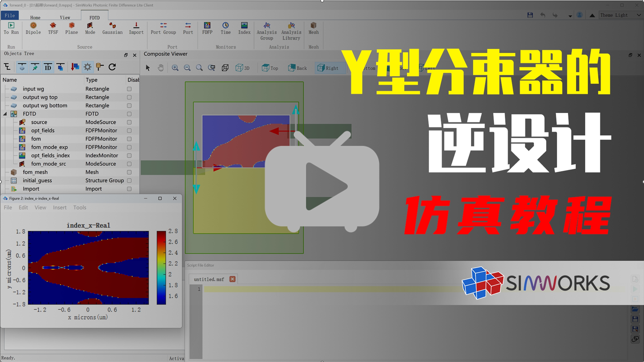Toggle disable checkbox for input wg
This screenshot has width=644, height=362.
129,89
